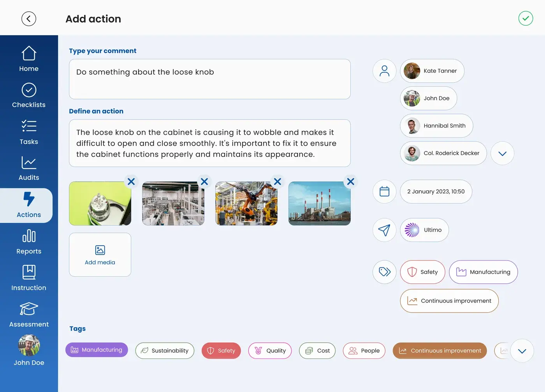The height and width of the screenshot is (392, 545).
Task: Click the Type your comment field
Action: (x=210, y=79)
